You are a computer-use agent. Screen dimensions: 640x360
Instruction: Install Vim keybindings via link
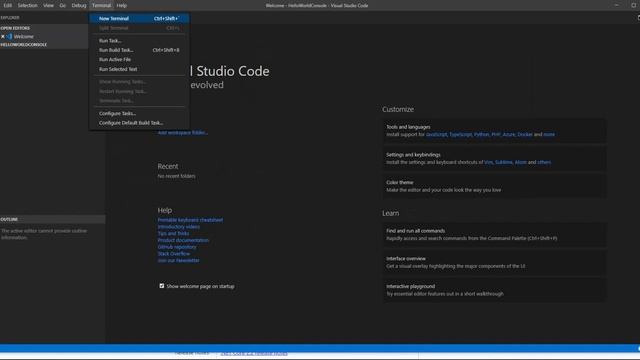[x=488, y=162]
